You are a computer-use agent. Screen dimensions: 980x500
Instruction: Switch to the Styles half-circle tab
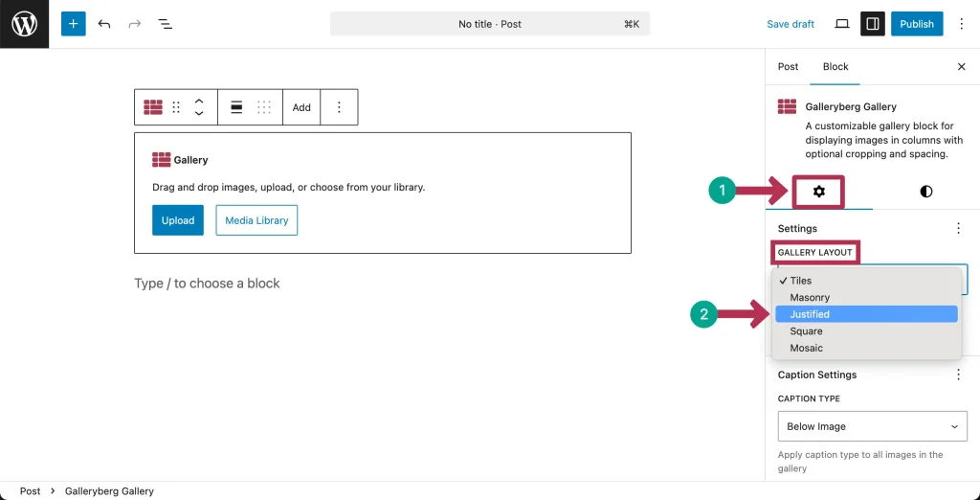[x=925, y=192]
